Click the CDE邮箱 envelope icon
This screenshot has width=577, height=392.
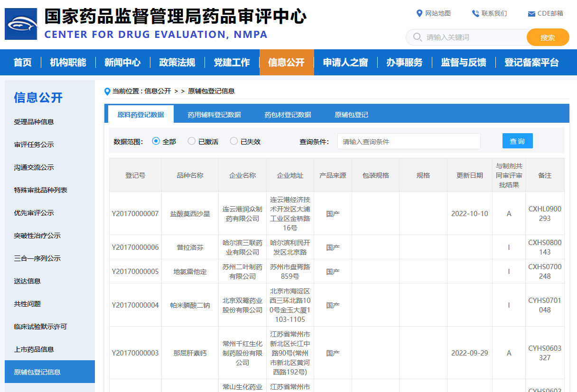point(531,14)
